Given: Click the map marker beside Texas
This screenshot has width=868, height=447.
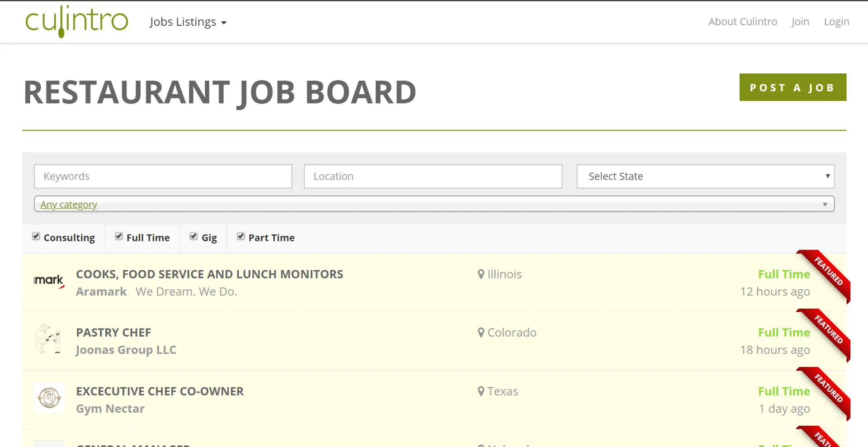Looking at the screenshot, I should [481, 391].
